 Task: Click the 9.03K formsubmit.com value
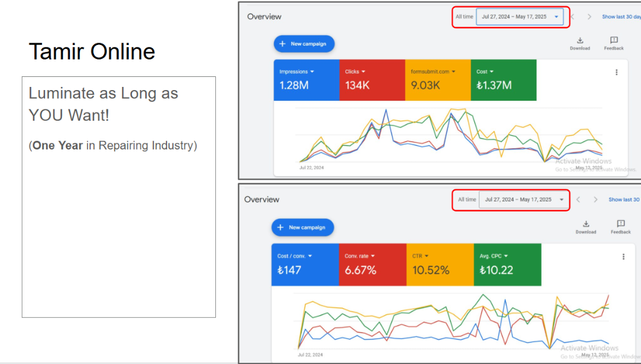point(426,86)
